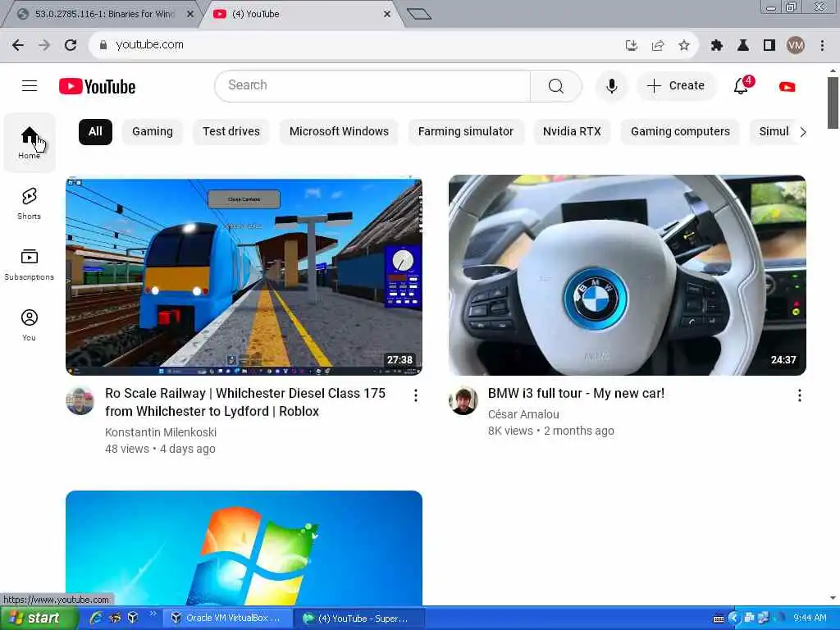Screen dimensions: 840x630
Task: Click the YouTube logo
Action: tap(97, 86)
